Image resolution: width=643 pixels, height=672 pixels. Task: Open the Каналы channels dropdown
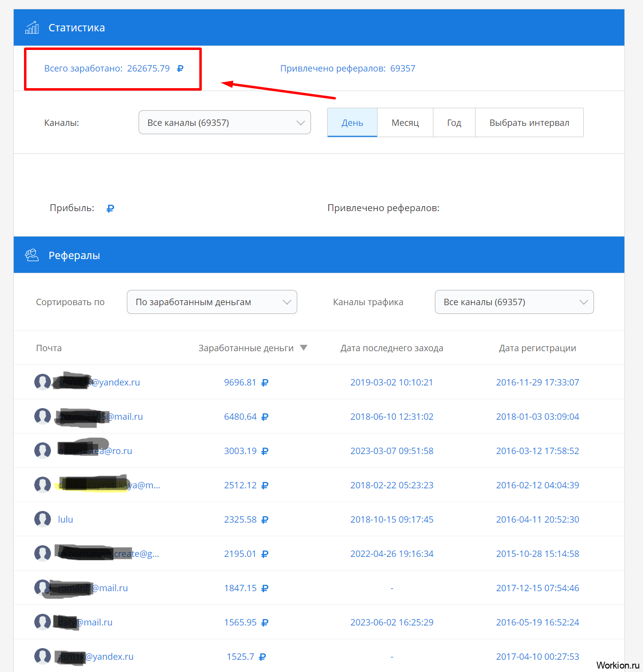(x=224, y=122)
